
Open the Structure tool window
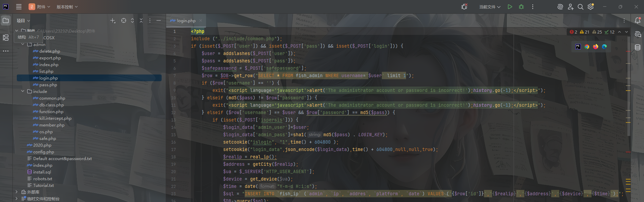(x=6, y=38)
